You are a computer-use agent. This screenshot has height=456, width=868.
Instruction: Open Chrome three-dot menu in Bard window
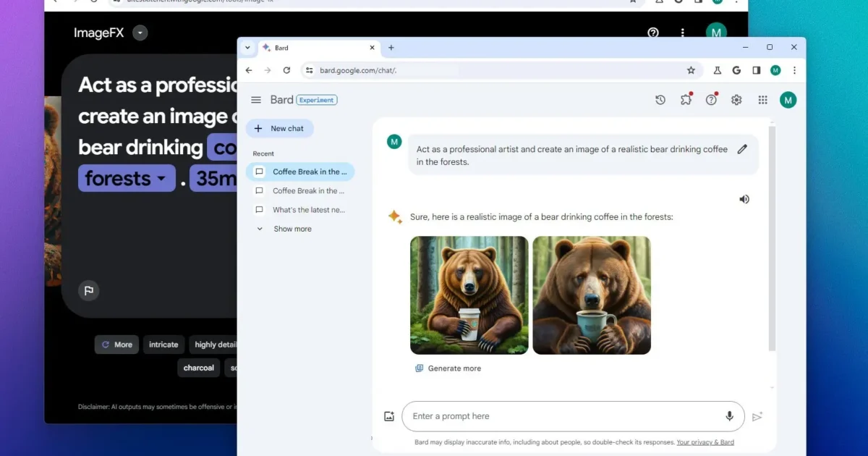[x=794, y=70]
